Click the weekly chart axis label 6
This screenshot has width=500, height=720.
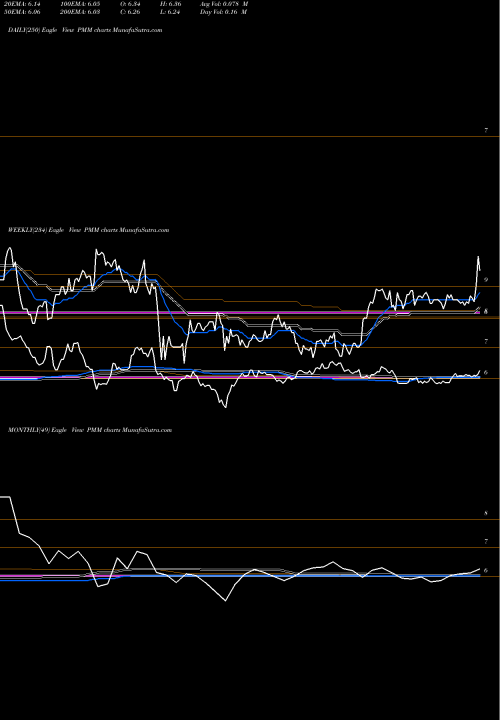tap(486, 372)
